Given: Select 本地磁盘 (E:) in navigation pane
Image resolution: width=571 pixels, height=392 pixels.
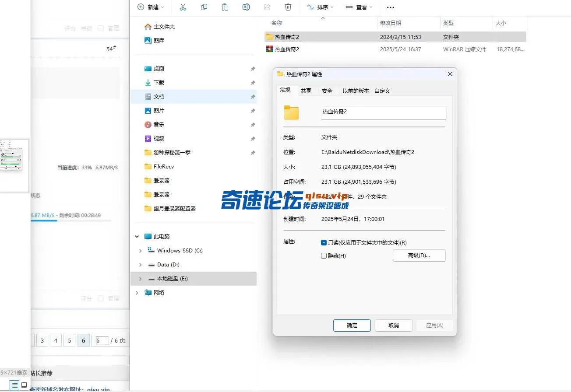Looking at the screenshot, I should [194, 279].
